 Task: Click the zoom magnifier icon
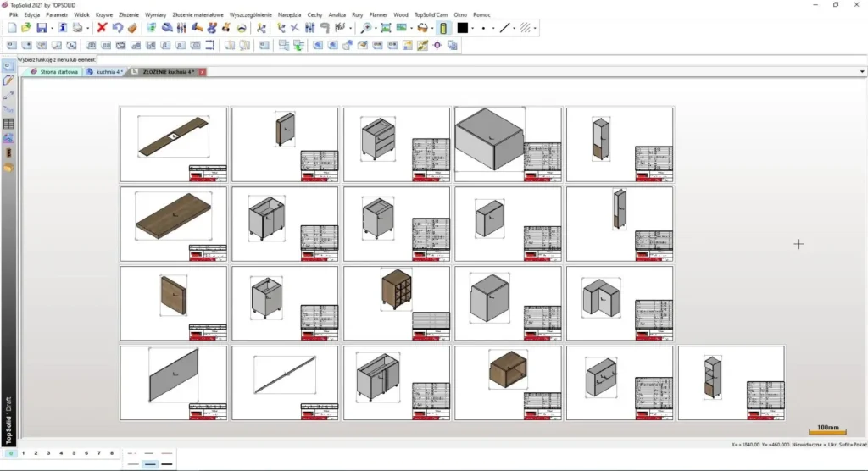(x=366, y=28)
